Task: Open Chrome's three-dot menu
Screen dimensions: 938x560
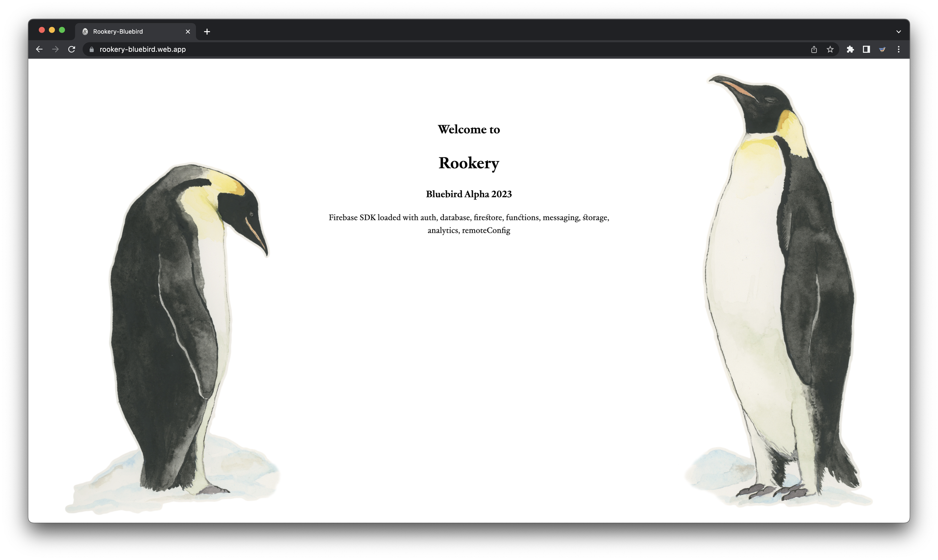Action: coord(899,49)
